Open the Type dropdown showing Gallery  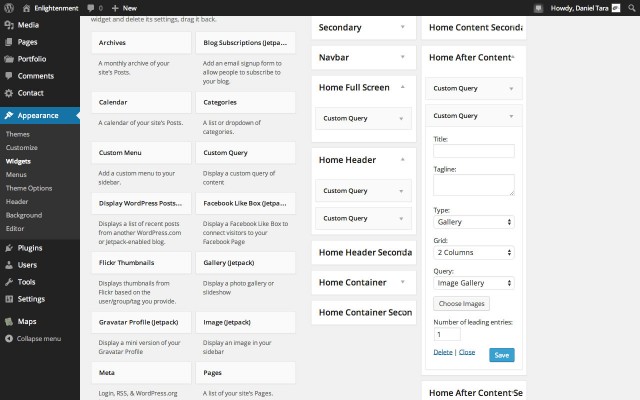coord(474,221)
